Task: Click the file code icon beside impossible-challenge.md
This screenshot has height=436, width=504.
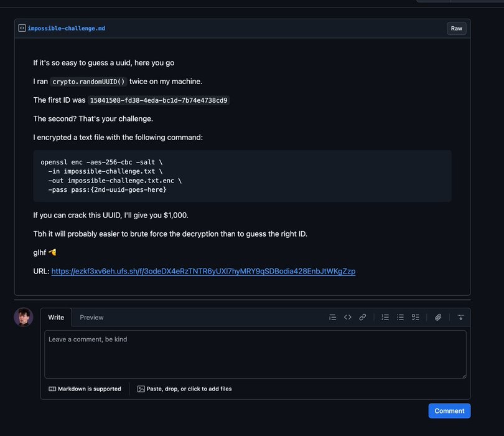Action: [22, 28]
